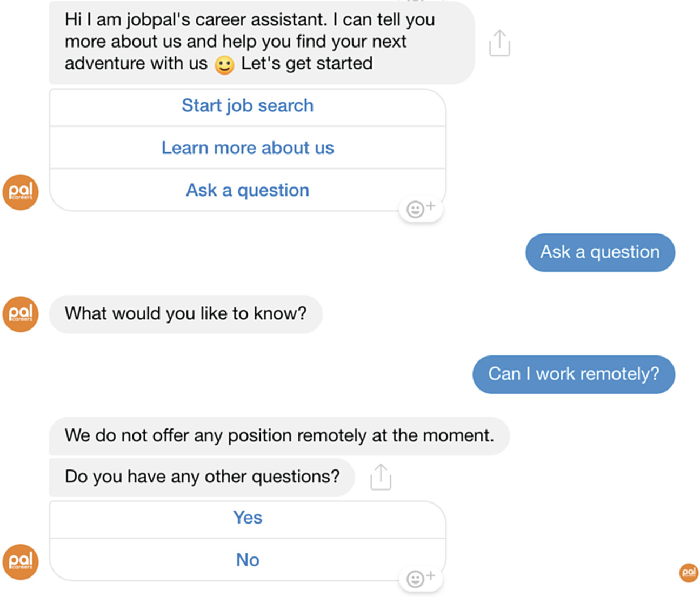Screen dimensions: 700x597
Task: Add an emoji reaction to the Ask a question card
Action: (421, 209)
